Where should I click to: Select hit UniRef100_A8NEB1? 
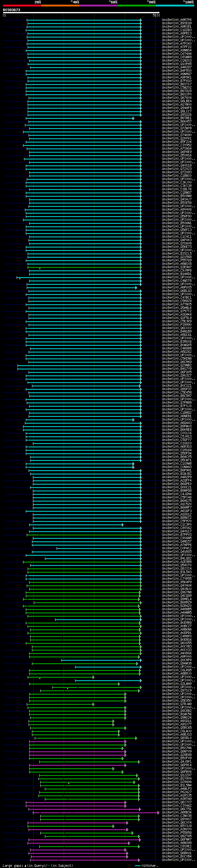[x=177, y=416]
